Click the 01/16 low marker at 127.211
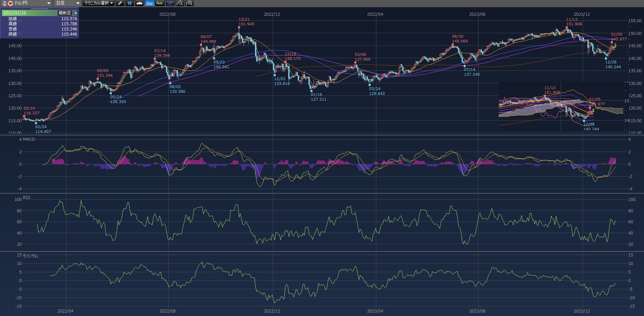 pyautogui.click(x=312, y=91)
